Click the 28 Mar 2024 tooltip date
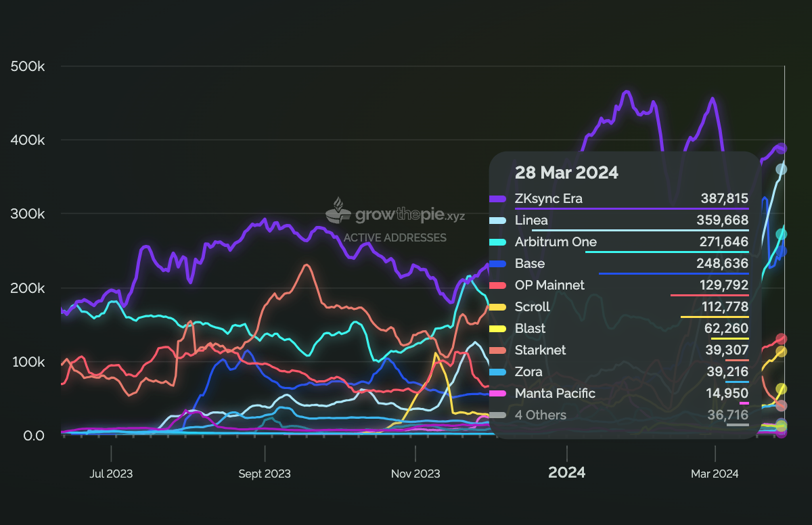This screenshot has height=525, width=812. (566, 173)
